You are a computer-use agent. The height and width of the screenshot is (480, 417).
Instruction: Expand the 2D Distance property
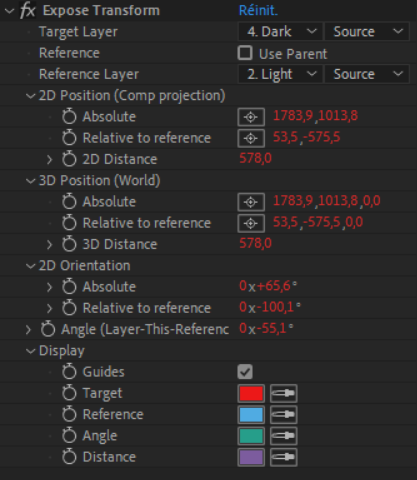(x=49, y=159)
